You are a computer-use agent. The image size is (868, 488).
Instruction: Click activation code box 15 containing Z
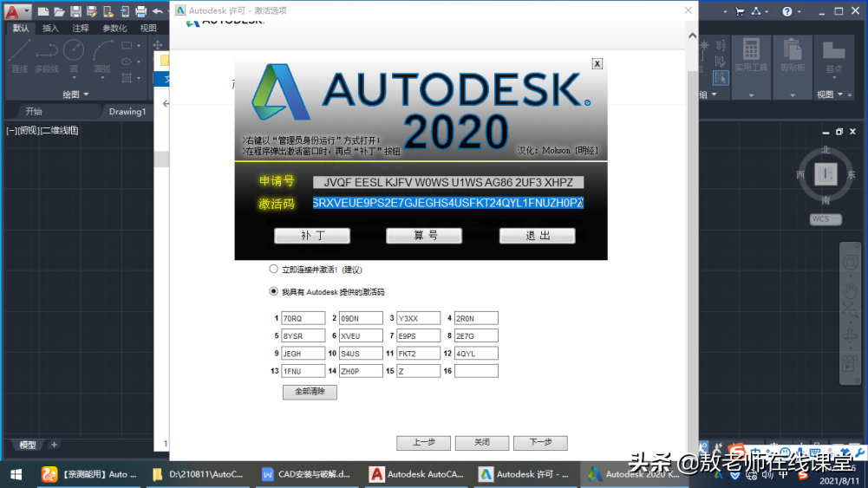419,371
